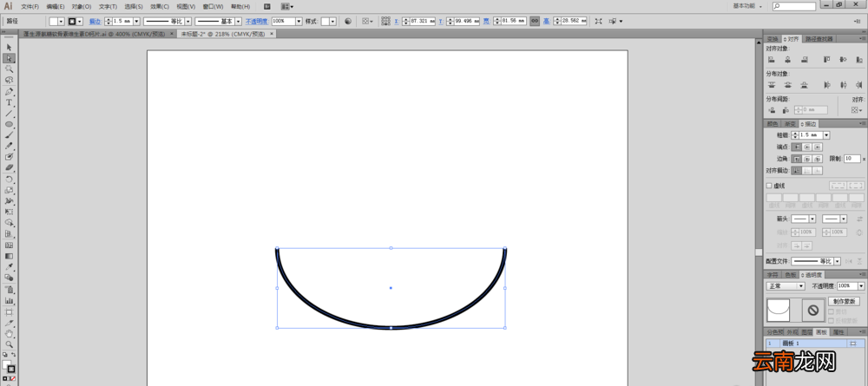868x386 pixels.
Task: Click the horizontal align center icon
Action: coord(787,60)
